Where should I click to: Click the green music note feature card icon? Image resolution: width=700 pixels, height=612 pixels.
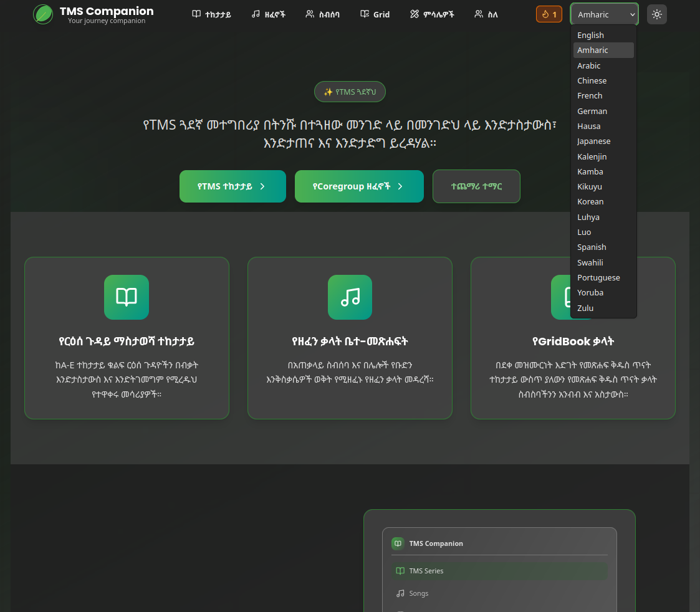point(350,297)
